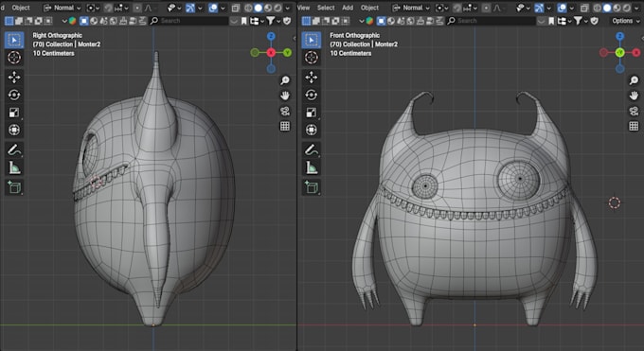
Task: Select the Add Cube tool in Right Orthographic viewport
Action: point(14,187)
